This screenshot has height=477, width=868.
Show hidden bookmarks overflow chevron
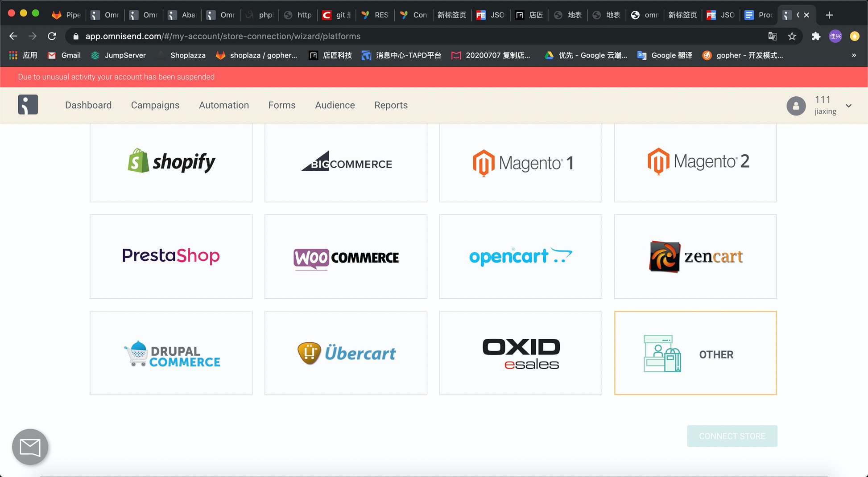[x=854, y=55]
